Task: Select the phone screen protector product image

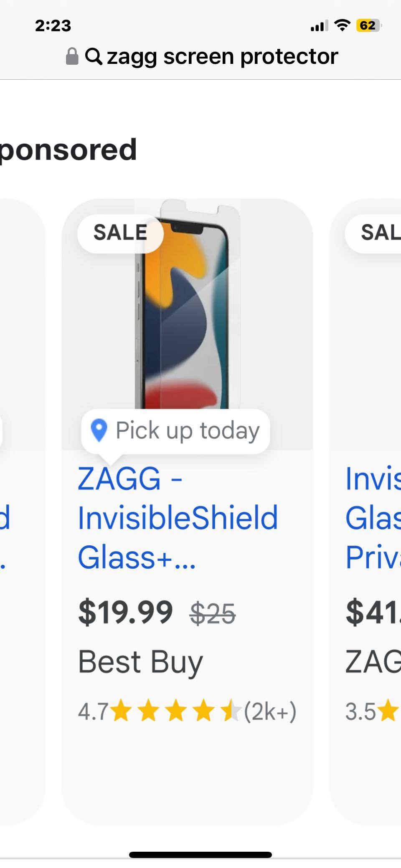Action: pos(187,309)
